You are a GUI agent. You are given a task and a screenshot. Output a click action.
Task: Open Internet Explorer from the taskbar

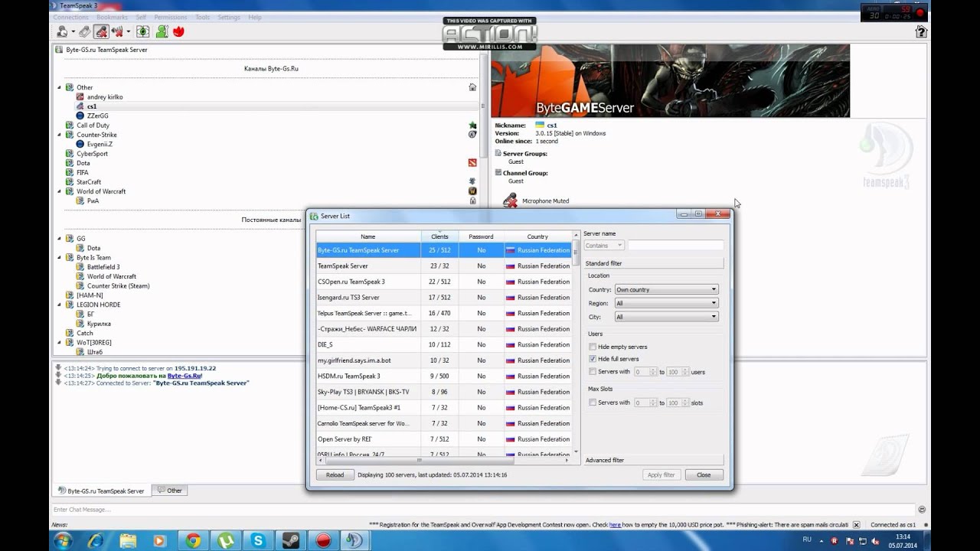click(95, 540)
